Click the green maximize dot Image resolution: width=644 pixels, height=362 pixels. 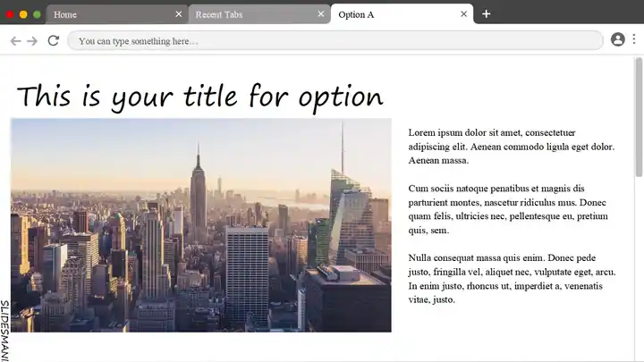pyautogui.click(x=37, y=14)
